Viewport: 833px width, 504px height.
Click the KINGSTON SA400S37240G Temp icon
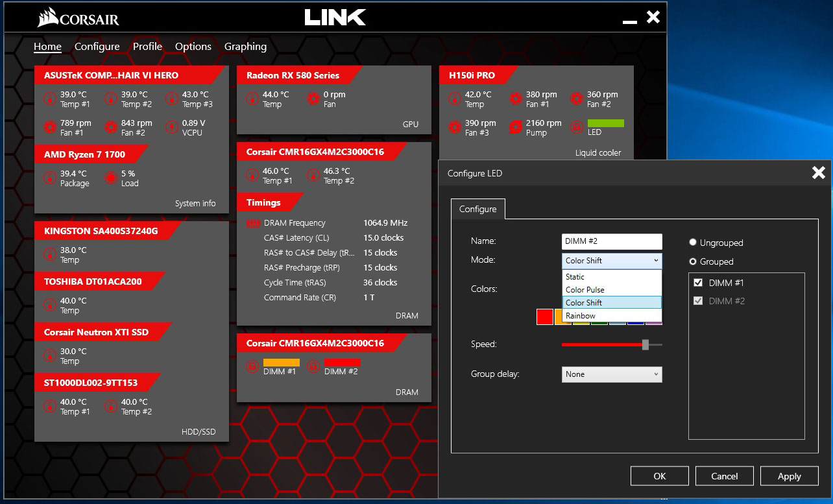click(x=50, y=254)
